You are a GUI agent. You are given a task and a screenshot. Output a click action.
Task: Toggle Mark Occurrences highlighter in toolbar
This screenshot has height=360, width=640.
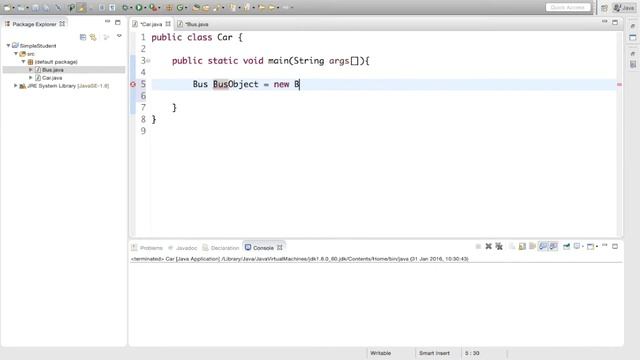point(81,7)
